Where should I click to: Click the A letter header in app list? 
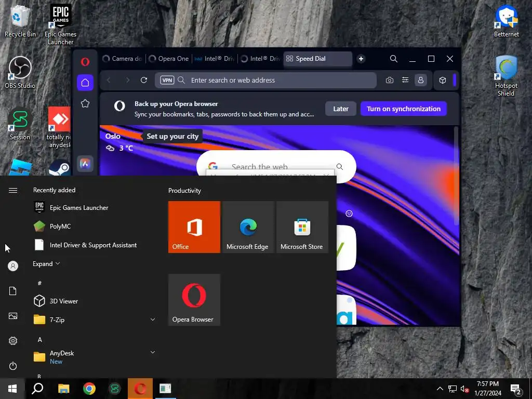[x=39, y=340]
